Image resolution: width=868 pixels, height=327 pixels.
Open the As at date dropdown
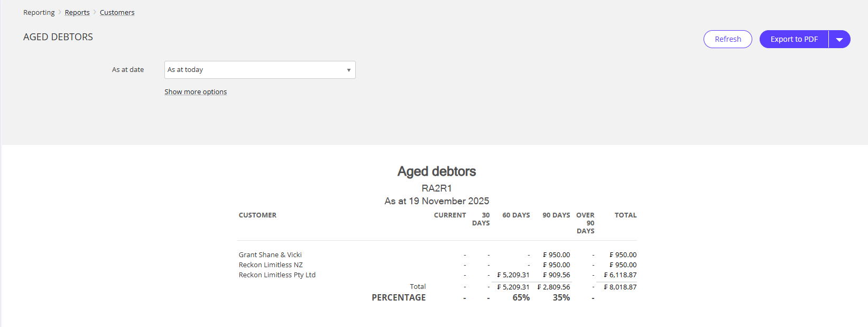(x=260, y=70)
